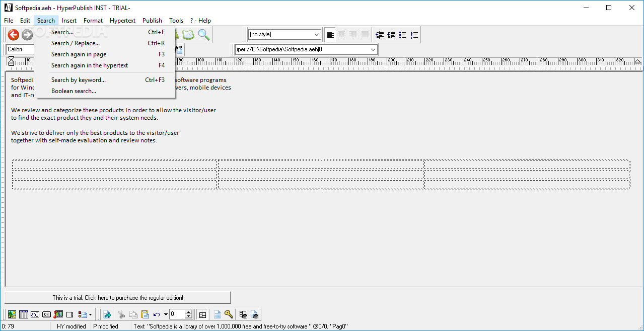Align text left
The width and height of the screenshot is (644, 331).
[x=330, y=35]
